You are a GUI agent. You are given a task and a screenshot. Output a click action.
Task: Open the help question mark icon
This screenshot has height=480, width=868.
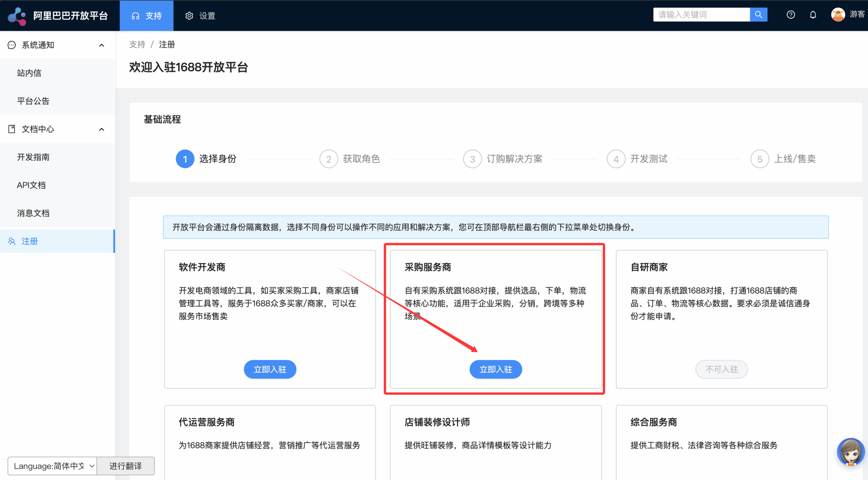[x=790, y=15]
